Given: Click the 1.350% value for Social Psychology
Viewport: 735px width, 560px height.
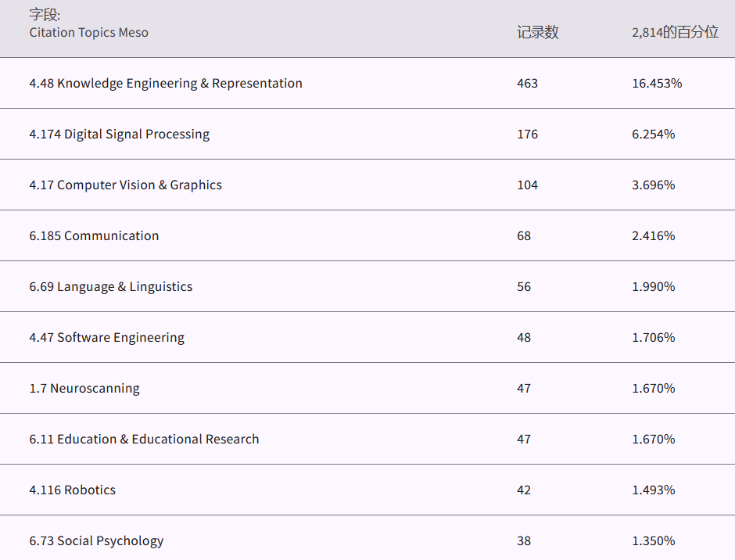Looking at the screenshot, I should click(653, 540).
